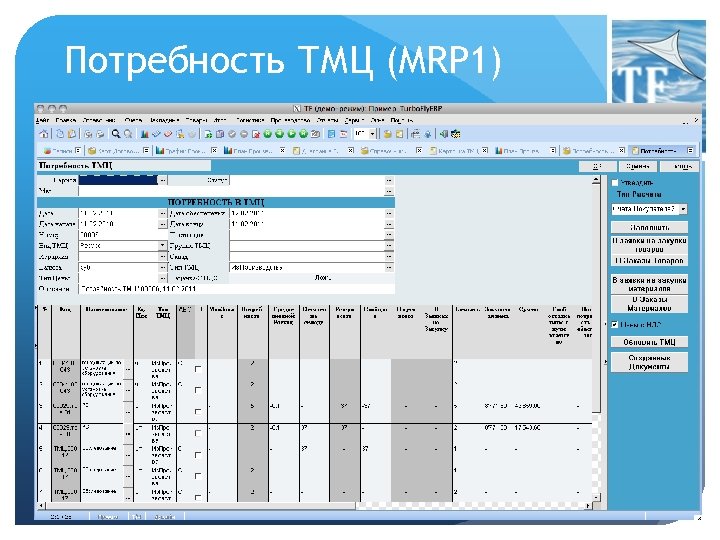Open the Склад field lookup button
Image resolution: width=720 pixels, height=540 pixels.
(389, 256)
